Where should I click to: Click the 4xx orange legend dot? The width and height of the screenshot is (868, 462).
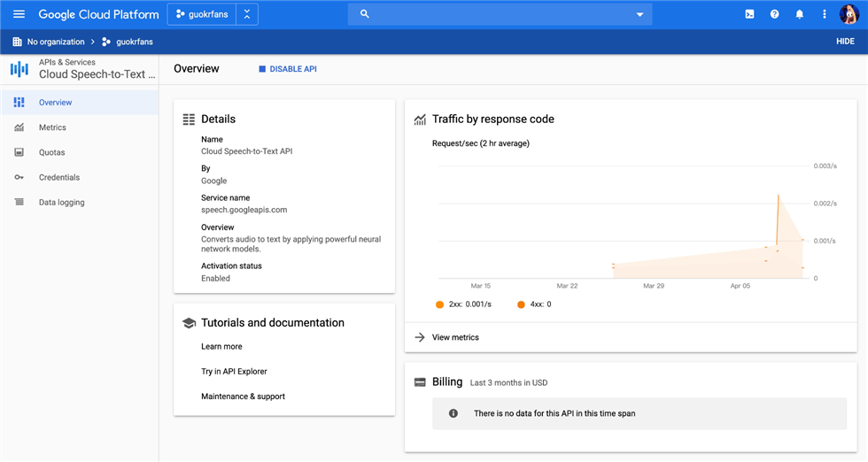(521, 304)
